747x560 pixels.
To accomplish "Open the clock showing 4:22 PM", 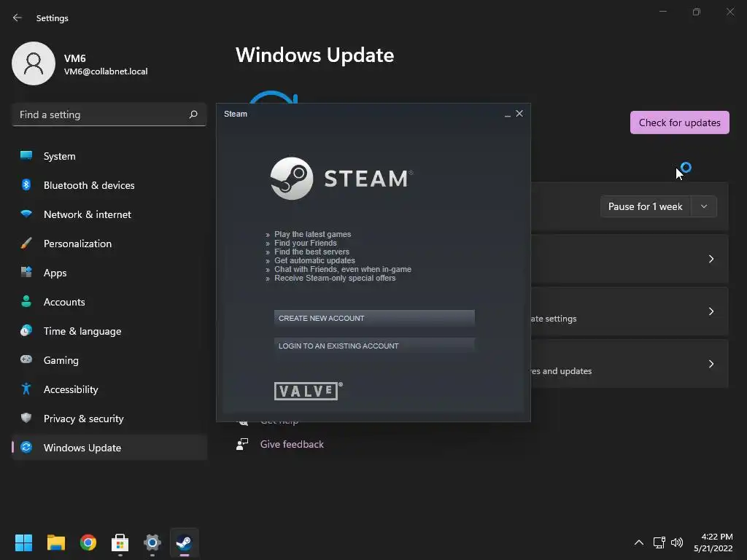I will click(713, 542).
